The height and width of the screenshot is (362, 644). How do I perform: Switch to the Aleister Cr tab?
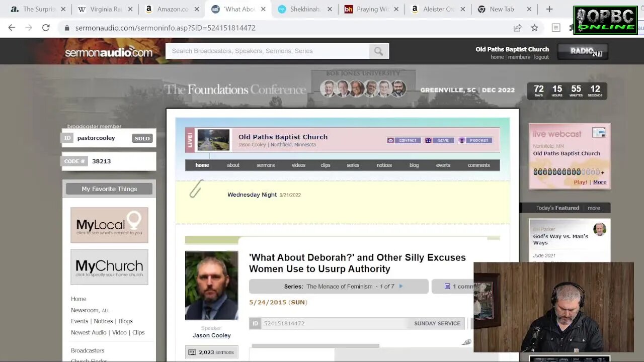pos(438,9)
